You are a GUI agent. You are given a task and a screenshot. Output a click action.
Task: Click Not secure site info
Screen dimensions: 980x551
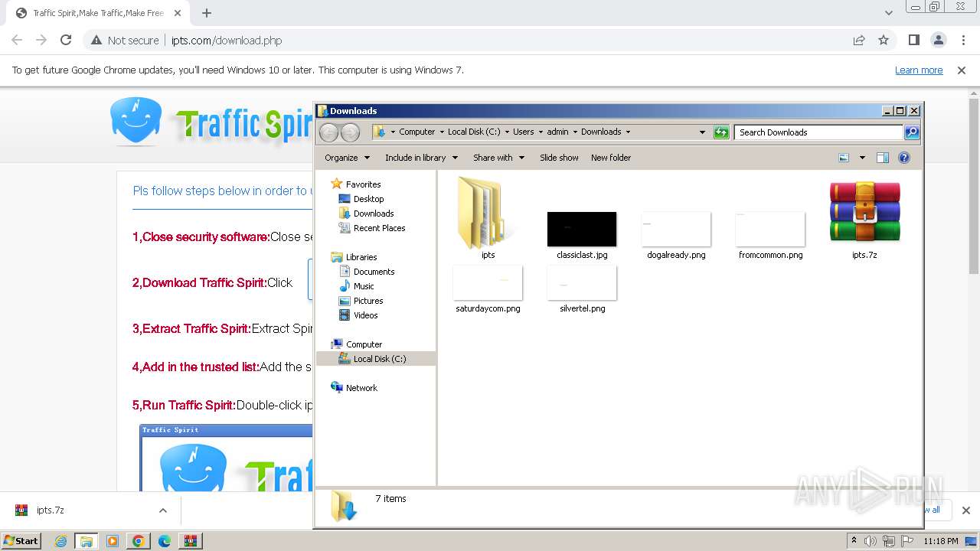point(125,41)
